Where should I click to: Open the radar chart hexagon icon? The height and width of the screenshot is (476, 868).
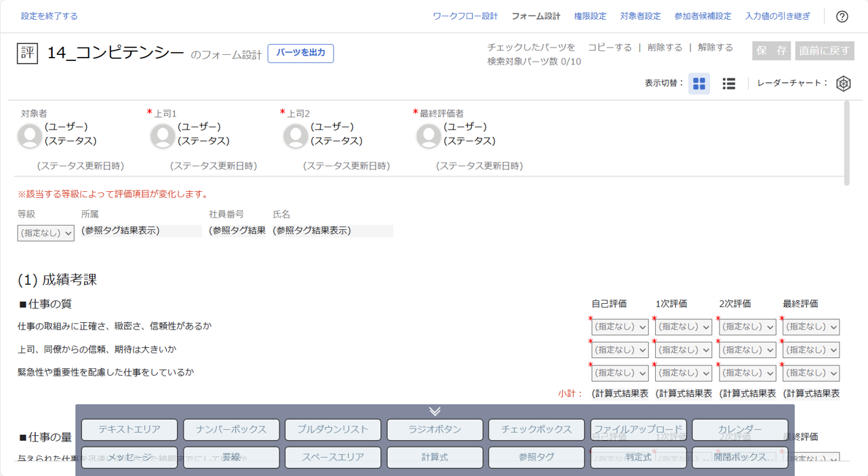(843, 83)
